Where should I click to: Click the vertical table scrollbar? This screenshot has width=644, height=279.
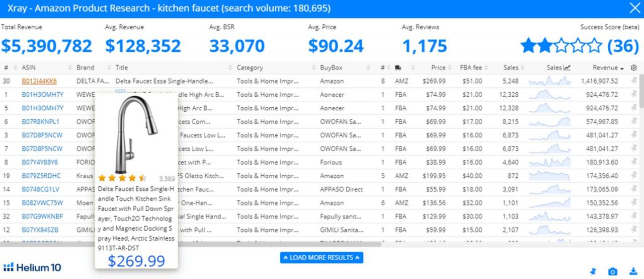[x=641, y=91]
